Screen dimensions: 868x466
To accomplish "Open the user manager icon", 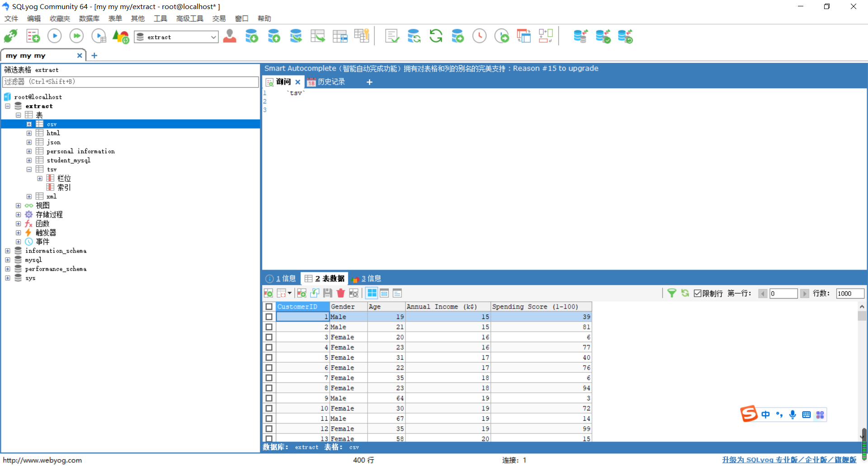I will point(230,36).
